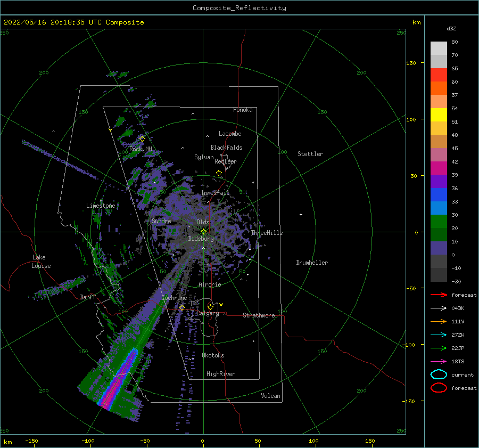Click the Sundre label on map
The image size is (479, 448).
[161, 221]
